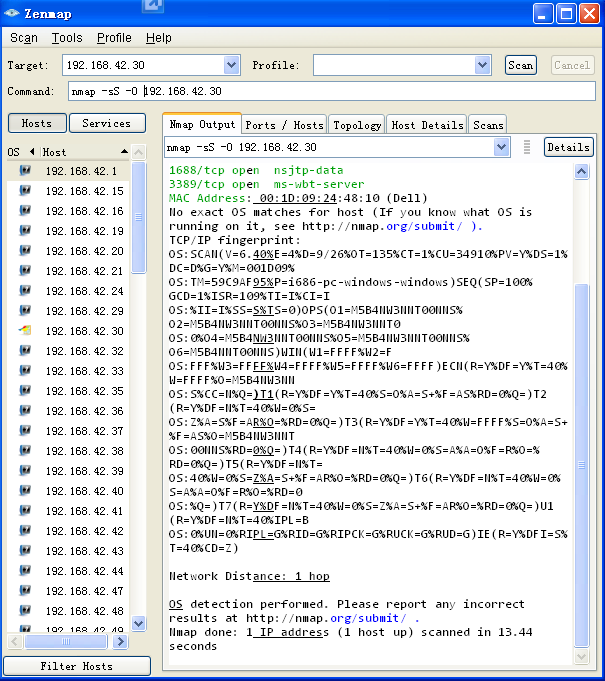Open the Target address dropdown
This screenshot has height=681, width=605.
[231, 65]
